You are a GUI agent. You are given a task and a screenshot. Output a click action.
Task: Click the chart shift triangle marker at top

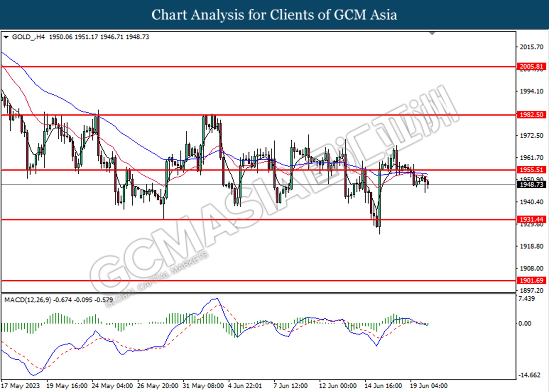tap(432, 33)
